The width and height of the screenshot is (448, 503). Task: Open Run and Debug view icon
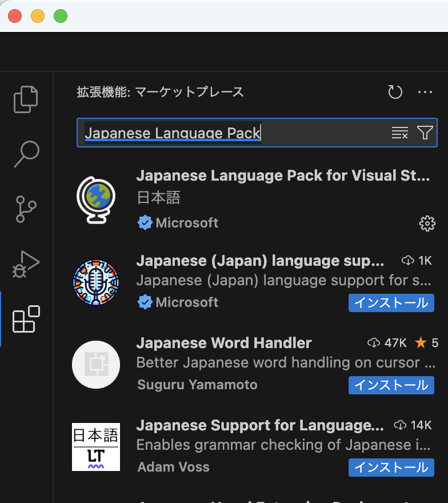click(x=26, y=264)
